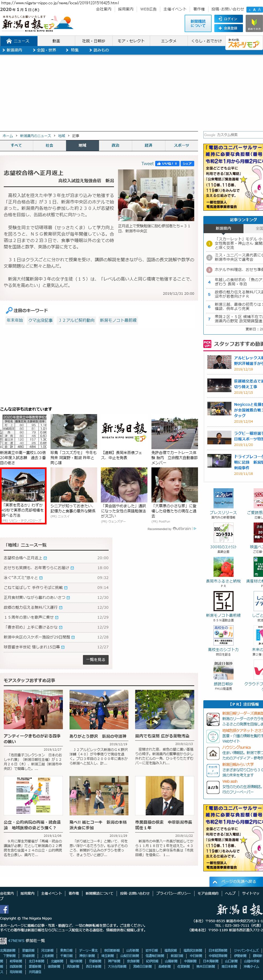
Task: Open the article classroom photo thumbnail
Action: click(x=156, y=195)
